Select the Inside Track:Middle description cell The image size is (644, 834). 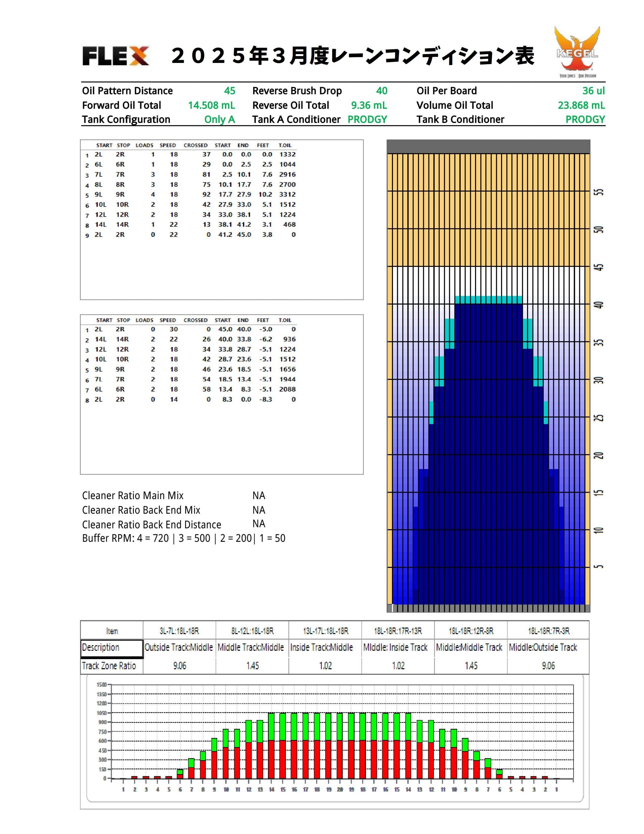click(325, 648)
